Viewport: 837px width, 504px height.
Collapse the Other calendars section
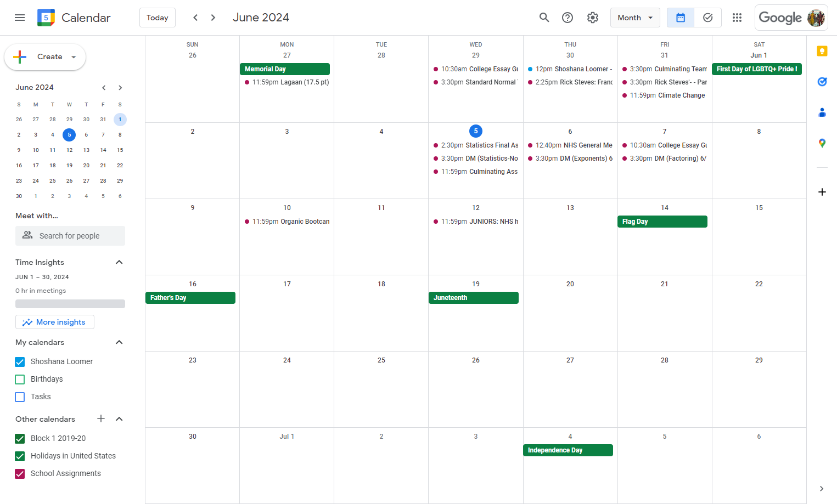119,419
